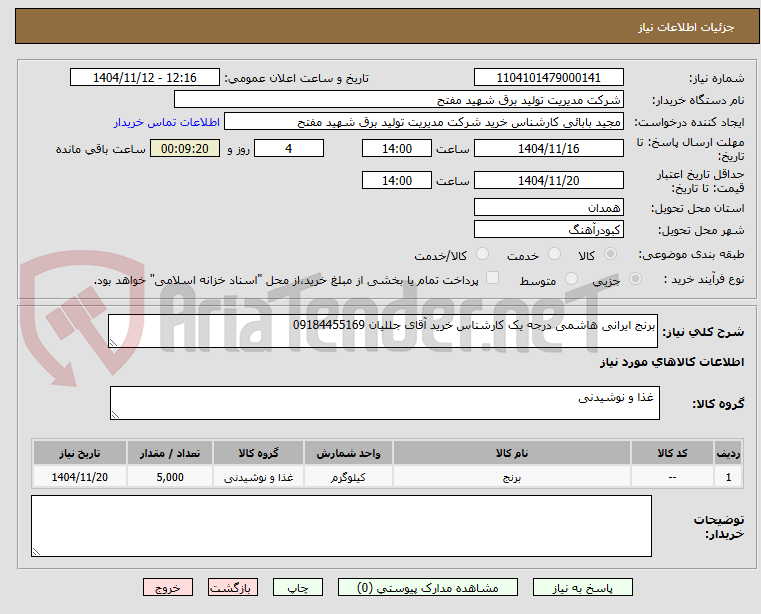Click the شرح کلی نیاز description text box
The image size is (761, 614).
383,331
